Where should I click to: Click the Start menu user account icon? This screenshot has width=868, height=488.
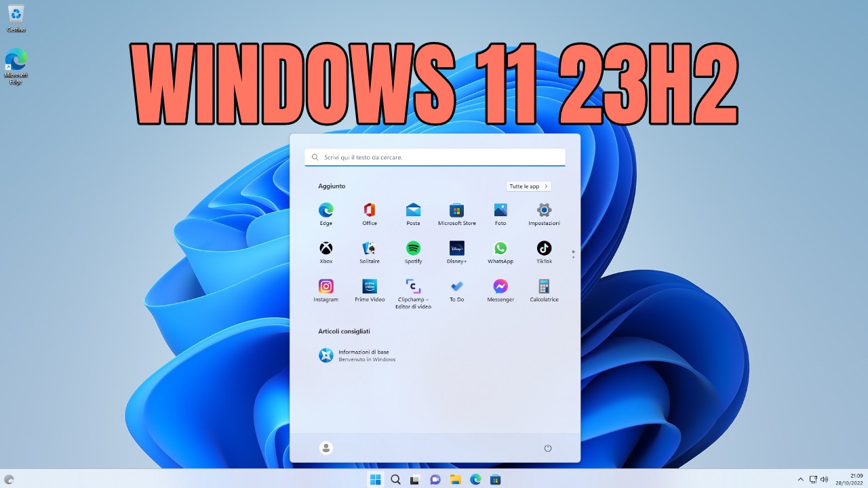[326, 448]
